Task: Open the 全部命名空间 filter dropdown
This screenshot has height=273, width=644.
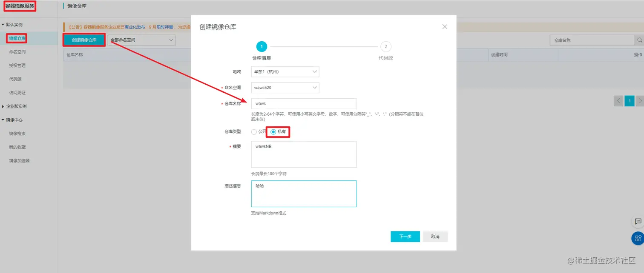Action: (x=141, y=40)
